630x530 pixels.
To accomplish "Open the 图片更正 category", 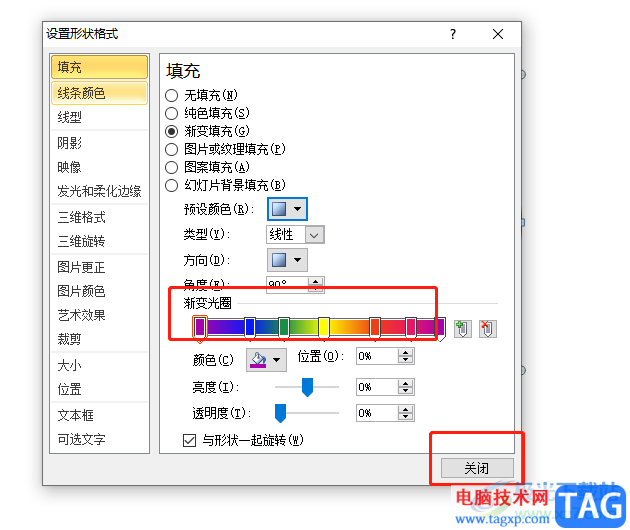I will tap(99, 267).
